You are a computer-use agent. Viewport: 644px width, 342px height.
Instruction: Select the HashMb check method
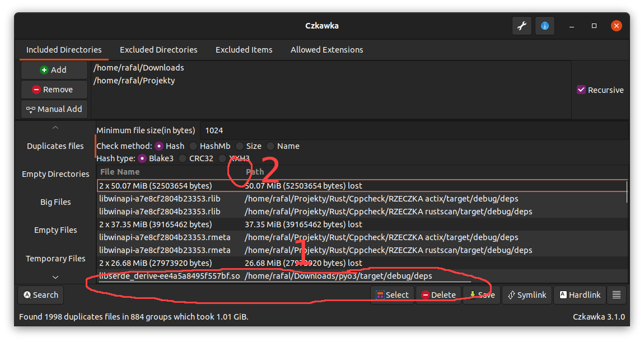(210, 146)
